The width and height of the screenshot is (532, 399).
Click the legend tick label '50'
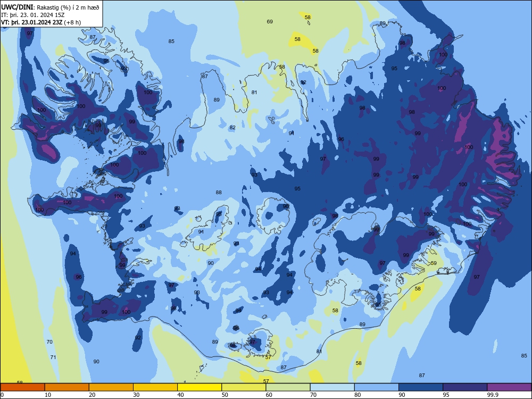(x=225, y=395)
